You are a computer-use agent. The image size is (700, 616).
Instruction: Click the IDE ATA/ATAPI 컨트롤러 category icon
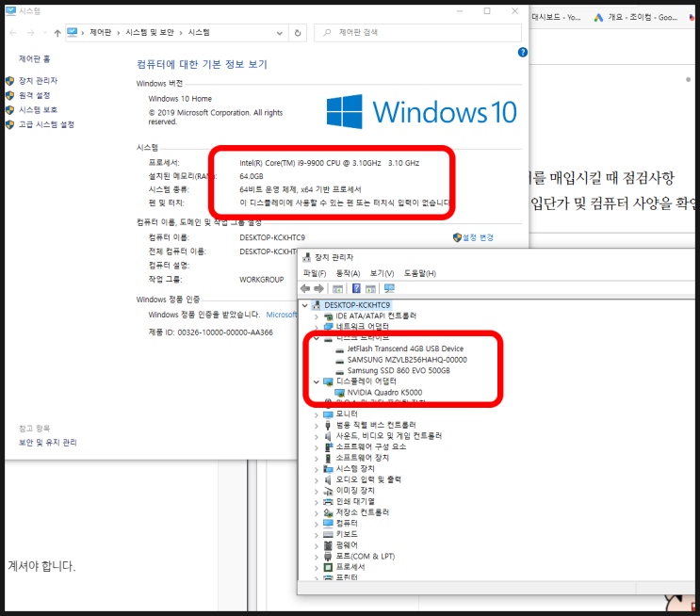coord(329,316)
